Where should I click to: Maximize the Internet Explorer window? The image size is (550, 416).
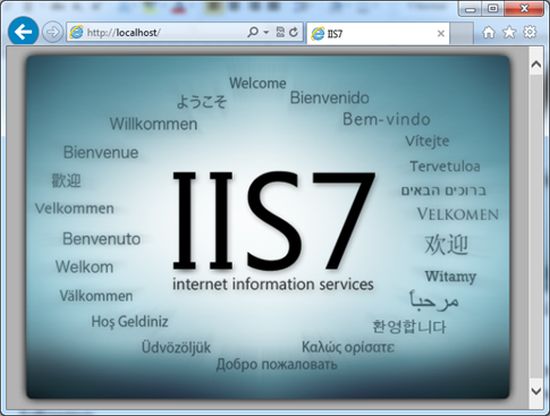click(x=493, y=8)
